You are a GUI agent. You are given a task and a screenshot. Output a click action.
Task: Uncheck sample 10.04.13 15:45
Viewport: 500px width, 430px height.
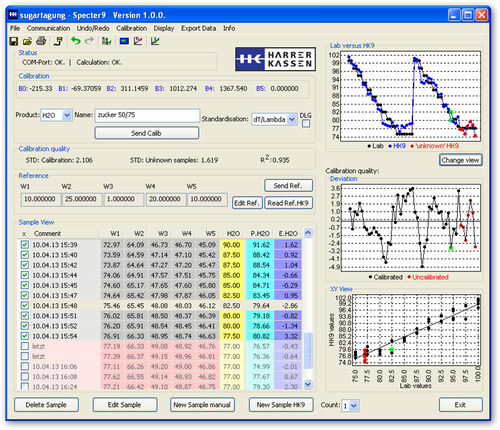[x=25, y=285]
